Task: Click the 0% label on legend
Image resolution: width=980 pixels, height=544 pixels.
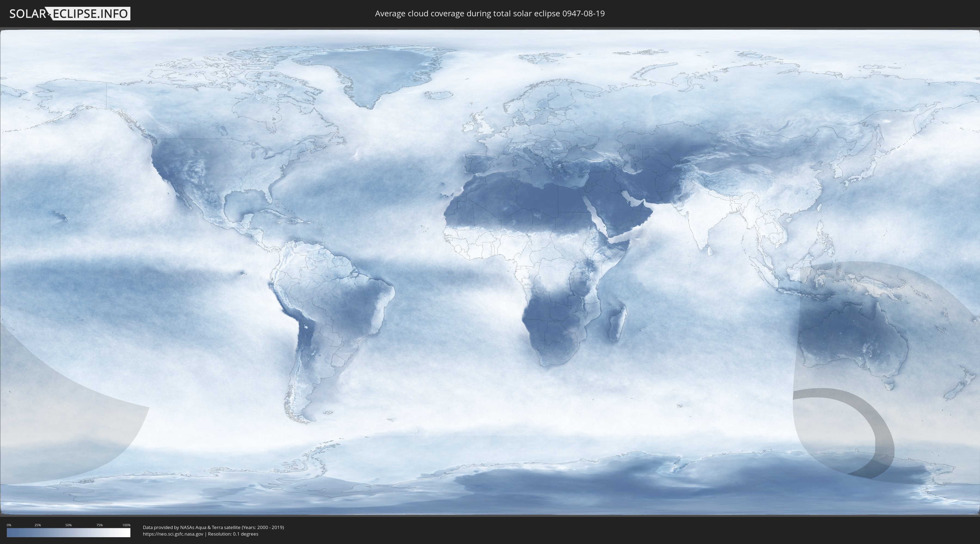Action: [x=9, y=525]
